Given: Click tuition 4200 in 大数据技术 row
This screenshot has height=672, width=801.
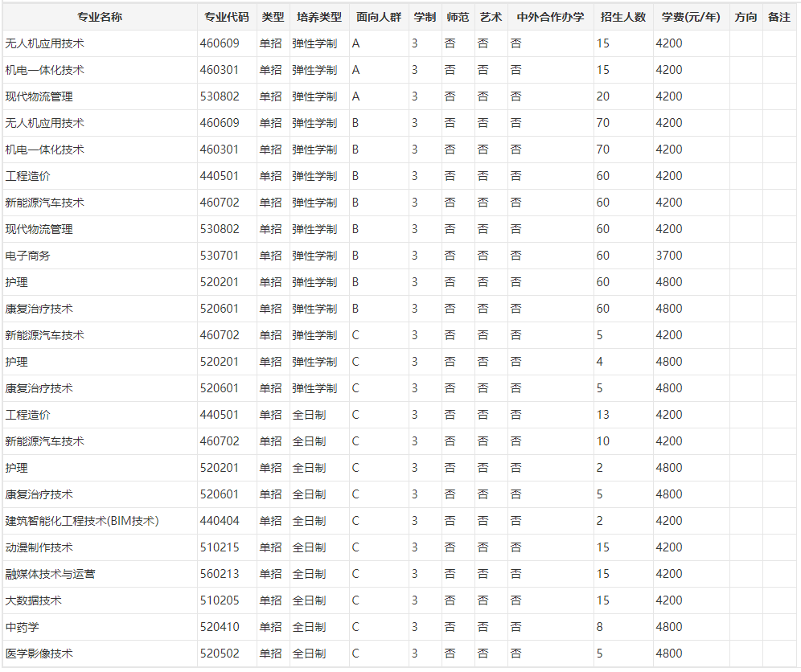Looking at the screenshot, I should pos(668,600).
